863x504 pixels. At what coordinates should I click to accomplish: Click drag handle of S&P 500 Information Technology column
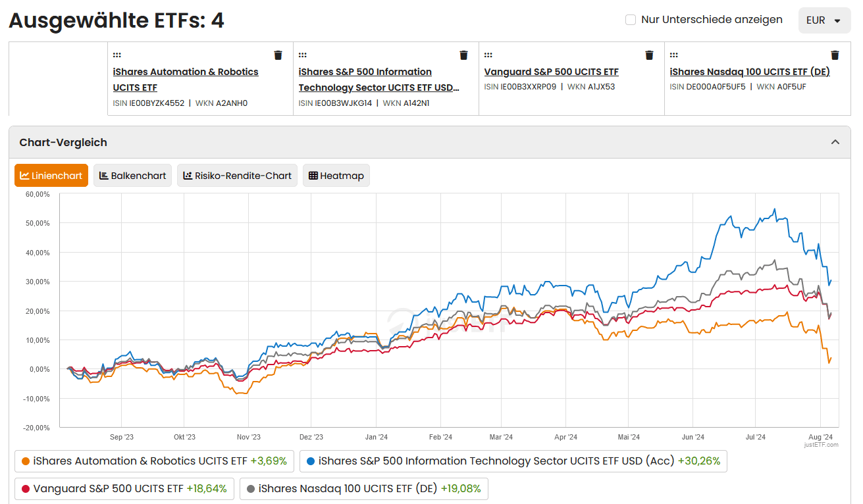tap(302, 55)
